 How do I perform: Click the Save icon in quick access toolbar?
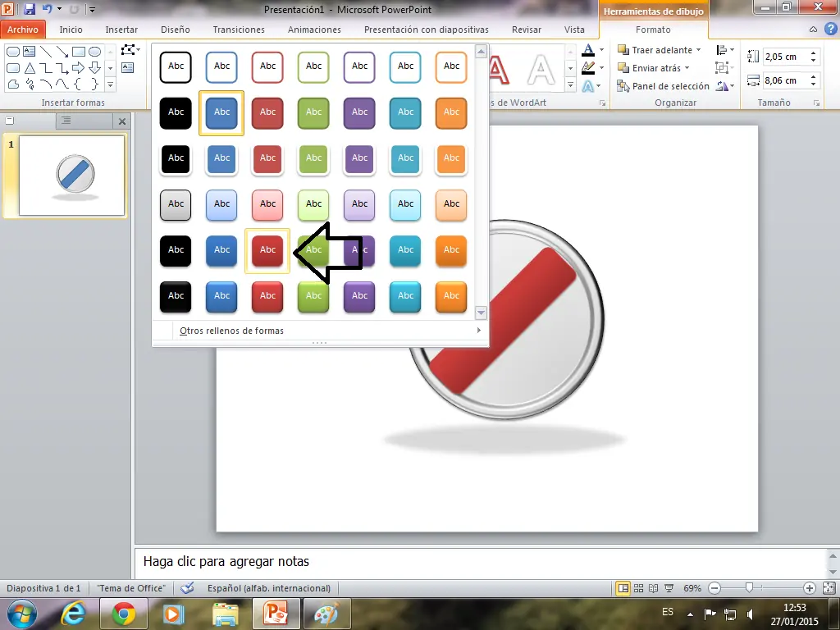[30, 8]
